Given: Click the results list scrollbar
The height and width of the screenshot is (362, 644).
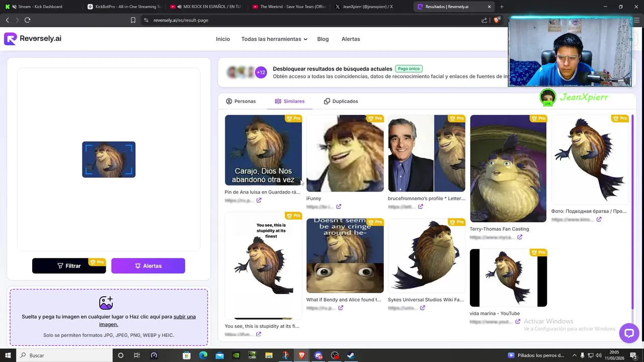Looking at the screenshot, I should pyautogui.click(x=633, y=211).
